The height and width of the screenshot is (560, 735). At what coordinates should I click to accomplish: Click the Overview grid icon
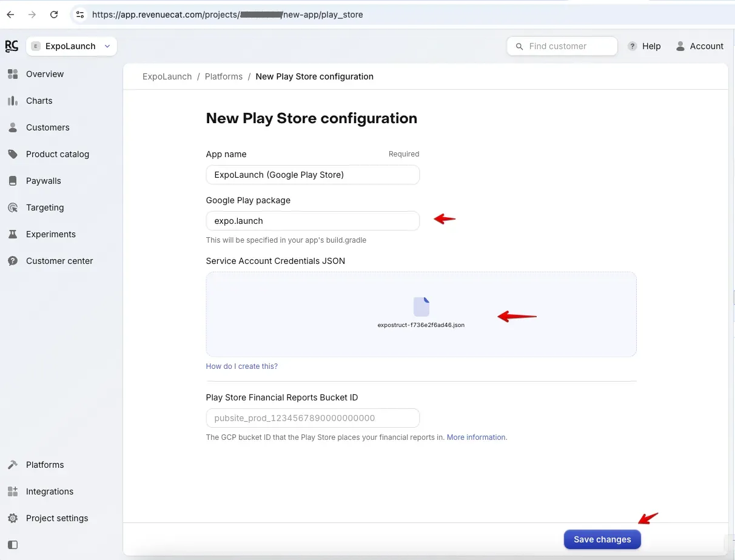point(13,74)
